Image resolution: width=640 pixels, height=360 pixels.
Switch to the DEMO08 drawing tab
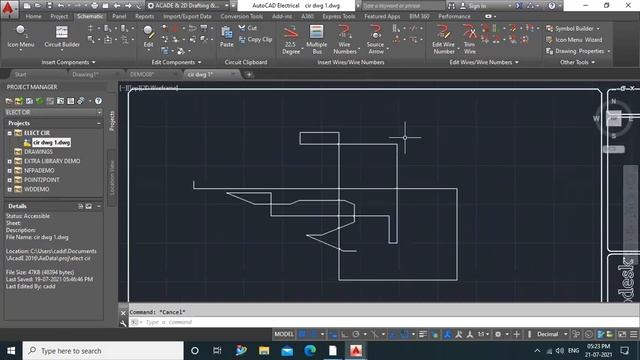click(x=142, y=74)
